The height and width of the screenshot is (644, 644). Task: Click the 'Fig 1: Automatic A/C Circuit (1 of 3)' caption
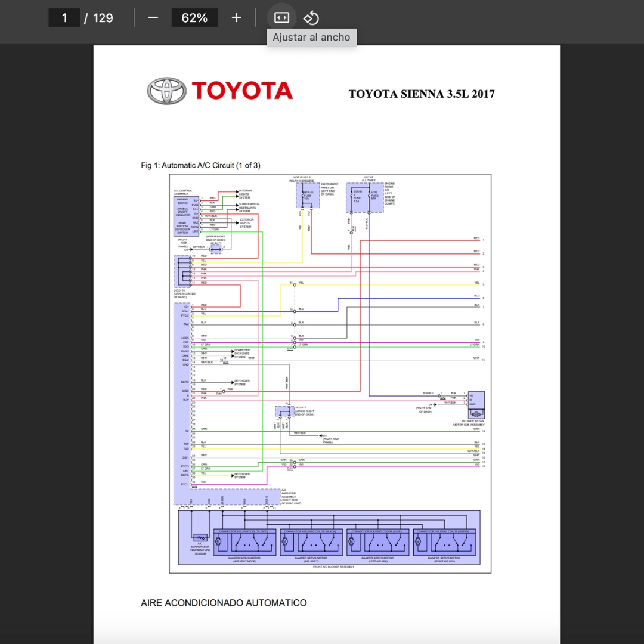200,165
